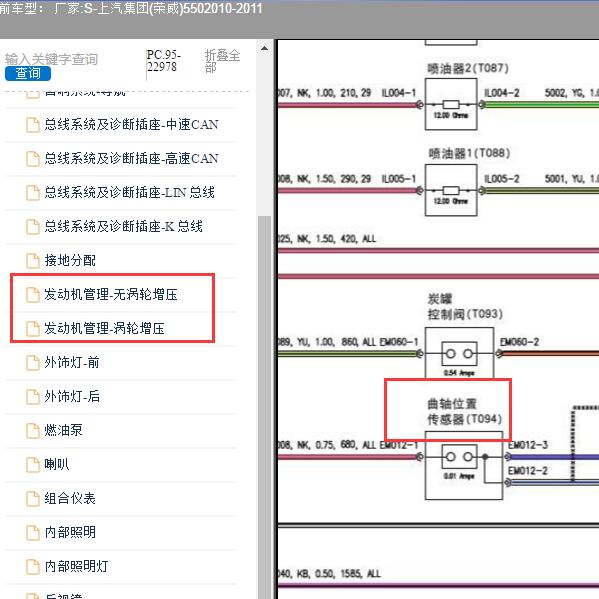Image resolution: width=599 pixels, height=599 pixels.
Task: Click document icon beside 内部照明灯
Action: 33,567
